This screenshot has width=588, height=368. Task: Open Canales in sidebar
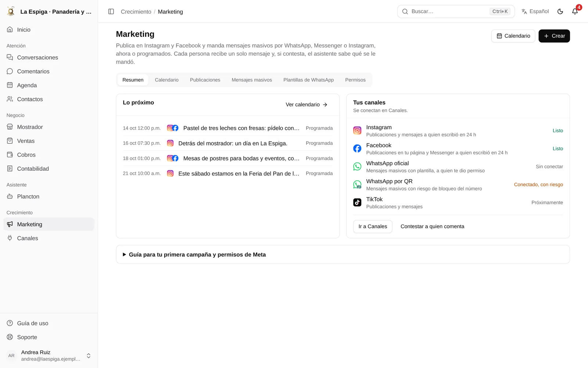click(49, 238)
